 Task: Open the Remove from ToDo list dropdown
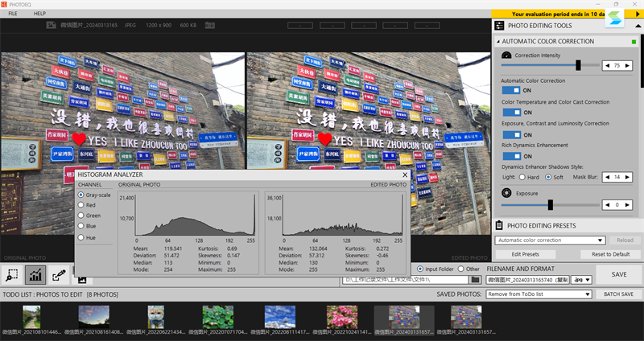pyautogui.click(x=539, y=294)
